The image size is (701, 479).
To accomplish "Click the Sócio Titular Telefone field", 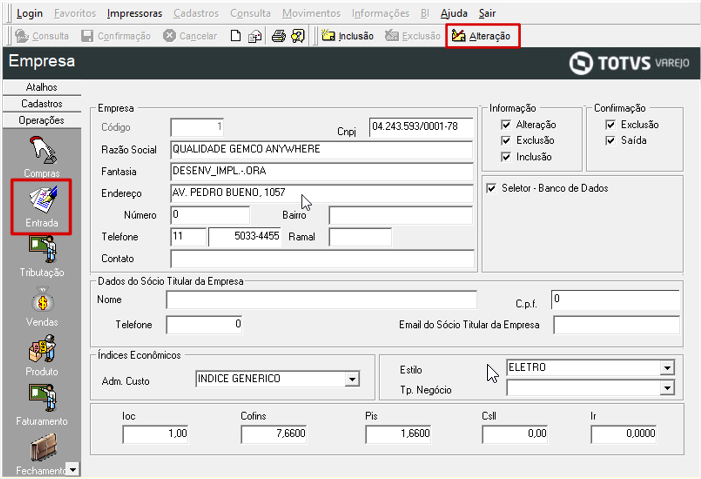I will click(x=204, y=325).
